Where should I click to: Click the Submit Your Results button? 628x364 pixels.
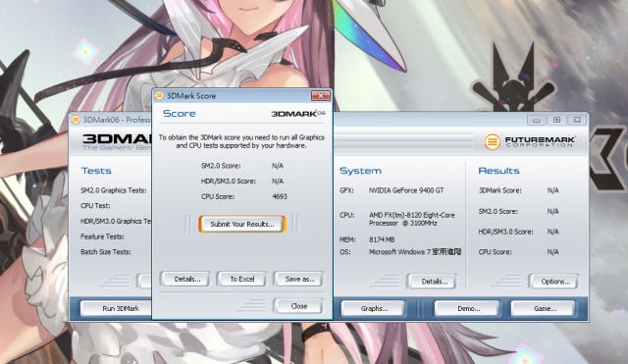pyautogui.click(x=242, y=224)
